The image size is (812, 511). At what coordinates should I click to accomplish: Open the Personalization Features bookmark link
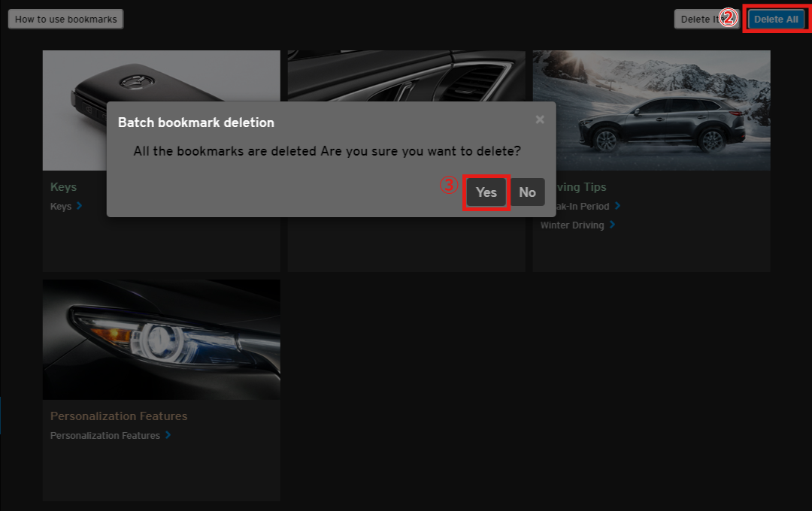click(x=105, y=436)
